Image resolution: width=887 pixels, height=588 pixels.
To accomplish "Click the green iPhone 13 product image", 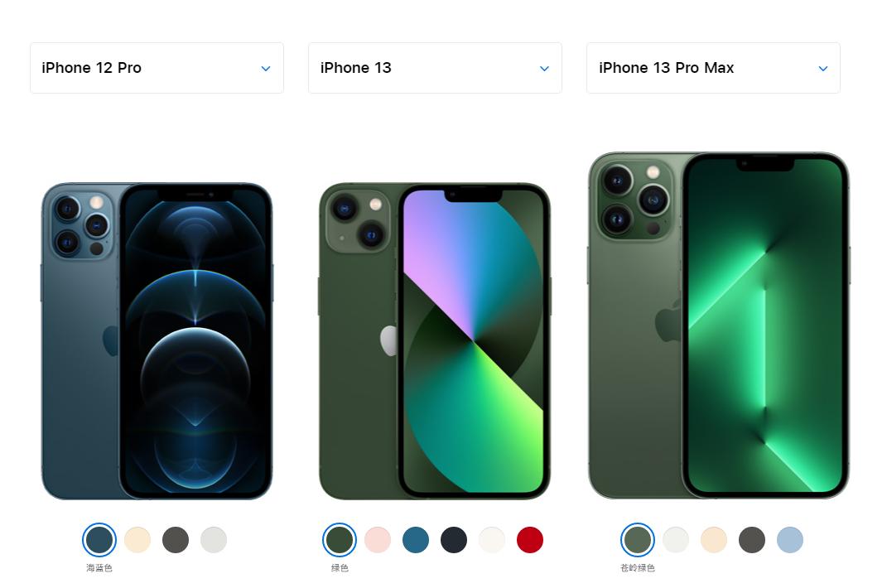I will click(x=435, y=341).
